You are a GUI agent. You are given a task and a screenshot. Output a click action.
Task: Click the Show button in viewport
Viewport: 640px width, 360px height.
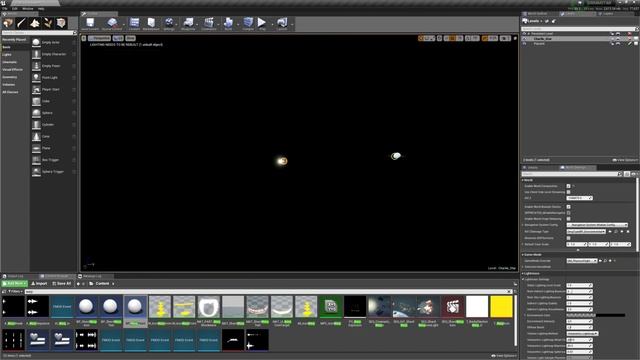pyautogui.click(x=130, y=38)
